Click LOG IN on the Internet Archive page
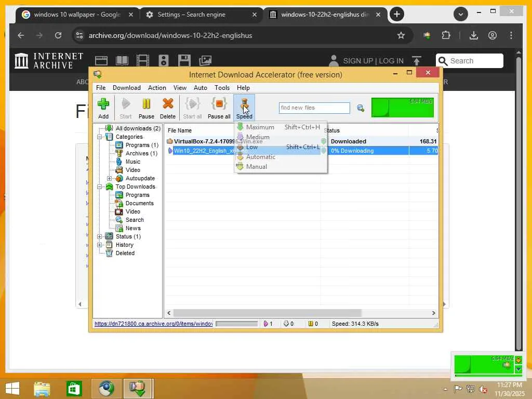The height and width of the screenshot is (399, 532). [x=391, y=61]
